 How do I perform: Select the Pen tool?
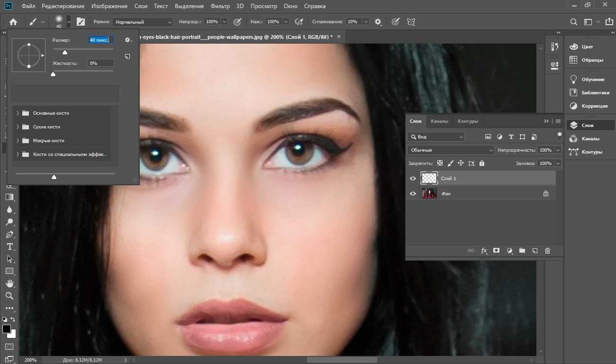(9, 235)
